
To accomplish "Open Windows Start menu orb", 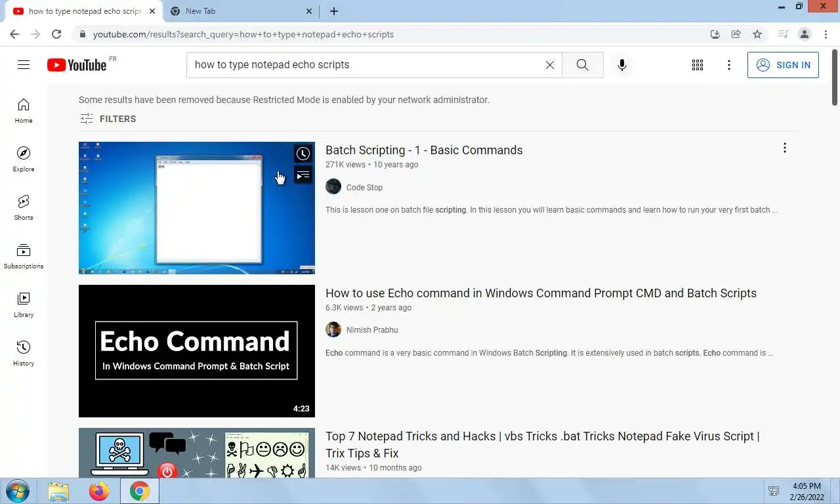I will pos(18,491).
